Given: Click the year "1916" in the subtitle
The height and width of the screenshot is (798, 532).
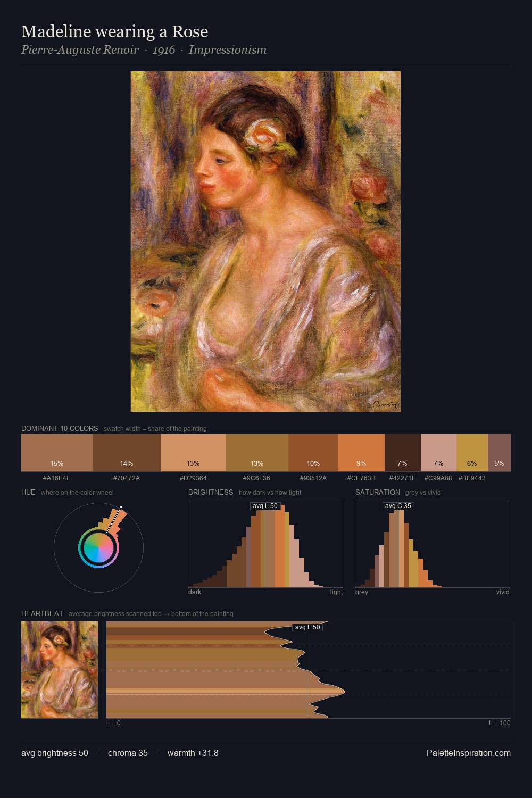Looking at the screenshot, I should click(x=164, y=50).
